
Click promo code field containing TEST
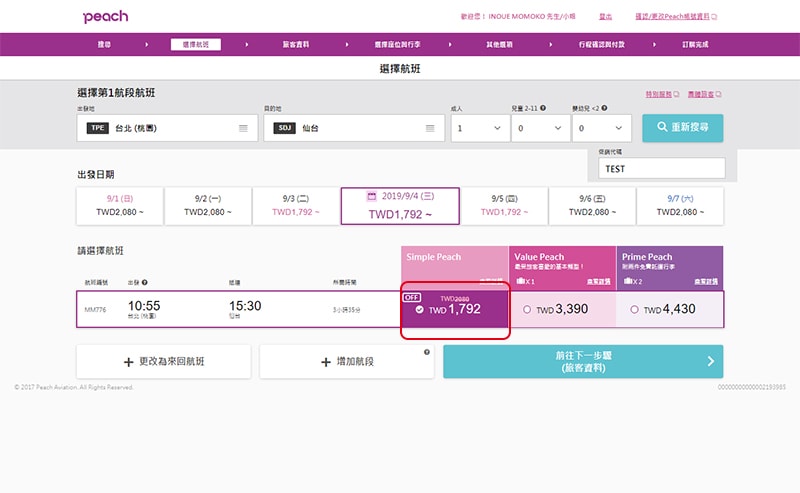[662, 168]
